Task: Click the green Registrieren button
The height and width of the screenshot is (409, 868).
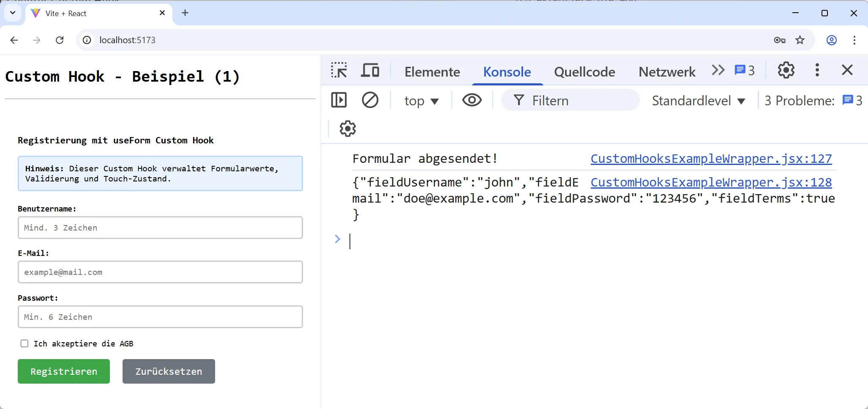Action: tap(63, 371)
